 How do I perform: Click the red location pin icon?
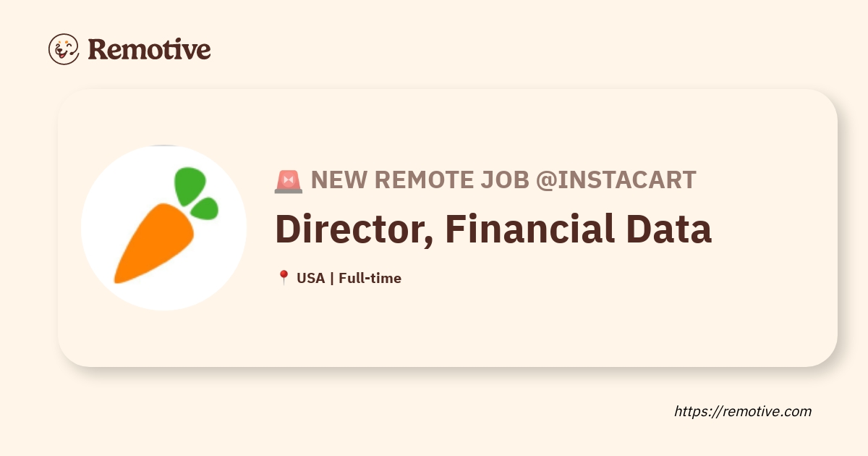(x=284, y=278)
